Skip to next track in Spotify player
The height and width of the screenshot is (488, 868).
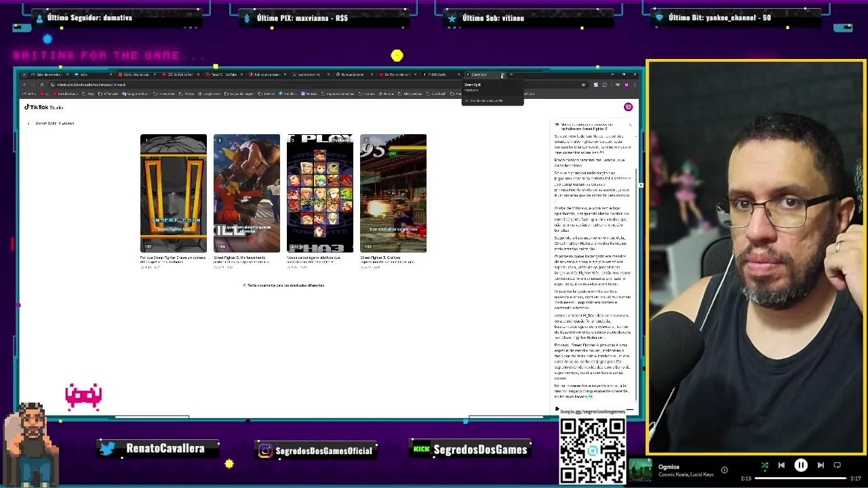(x=821, y=466)
